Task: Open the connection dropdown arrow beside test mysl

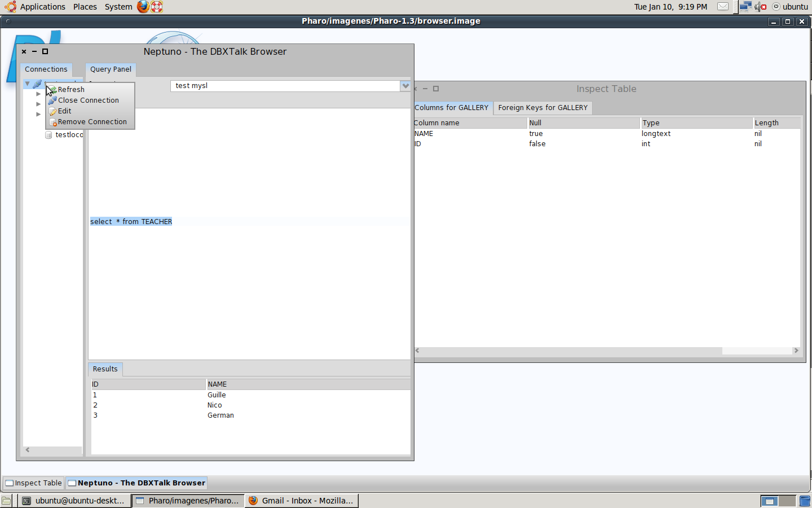Action: tap(405, 86)
